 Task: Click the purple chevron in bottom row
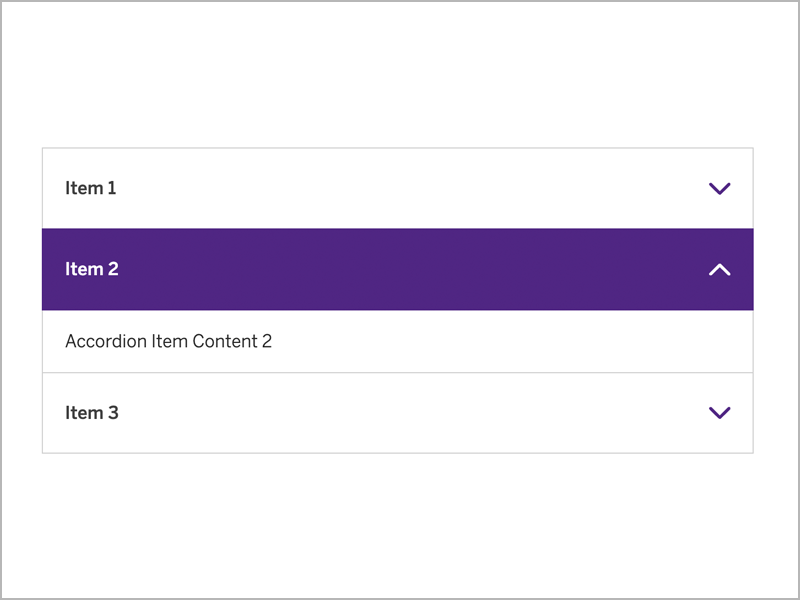click(x=719, y=412)
